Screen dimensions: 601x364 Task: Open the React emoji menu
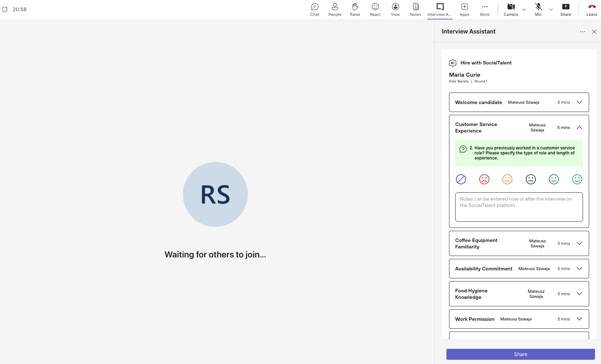pos(375,10)
